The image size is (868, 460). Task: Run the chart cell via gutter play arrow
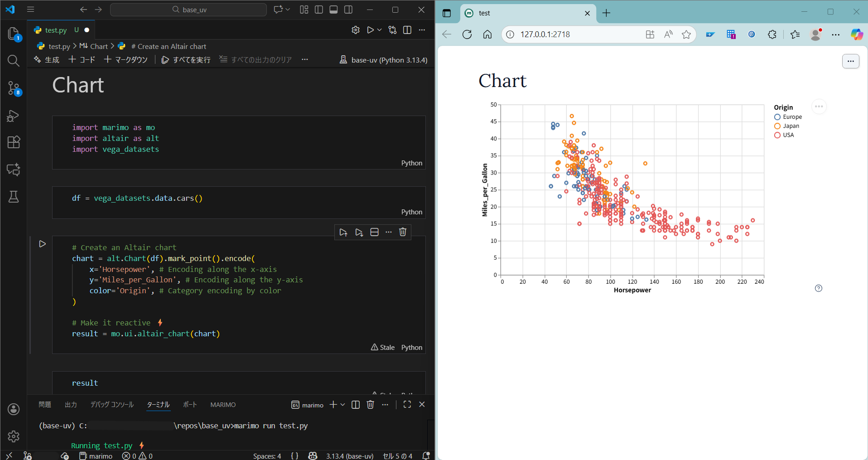[43, 244]
